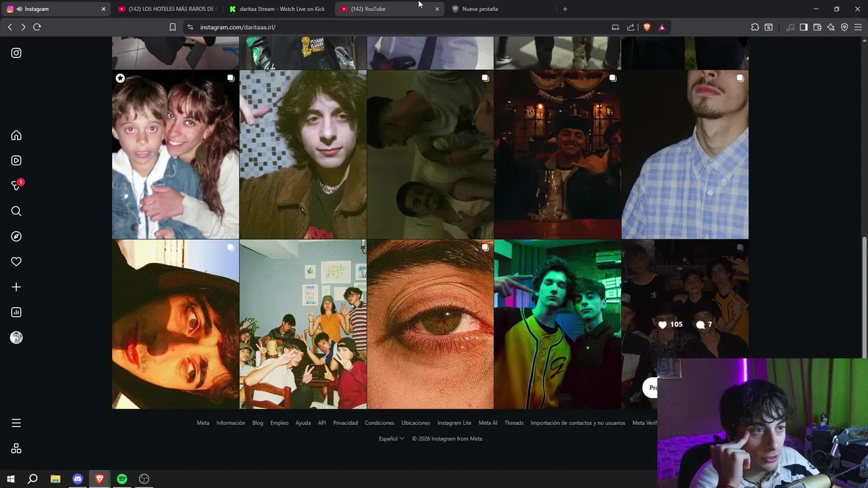Open the Condiciones footer link
The height and width of the screenshot is (488, 868).
click(380, 423)
